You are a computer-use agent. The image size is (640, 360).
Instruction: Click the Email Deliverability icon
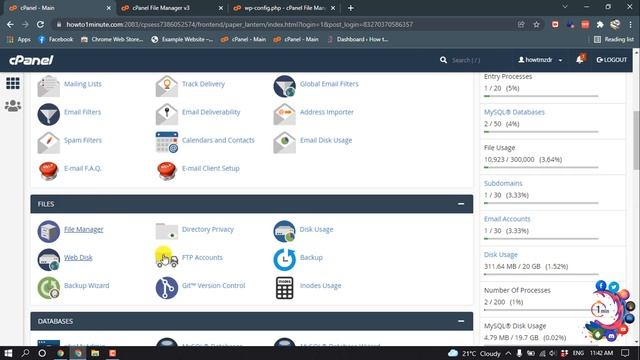coord(167,114)
